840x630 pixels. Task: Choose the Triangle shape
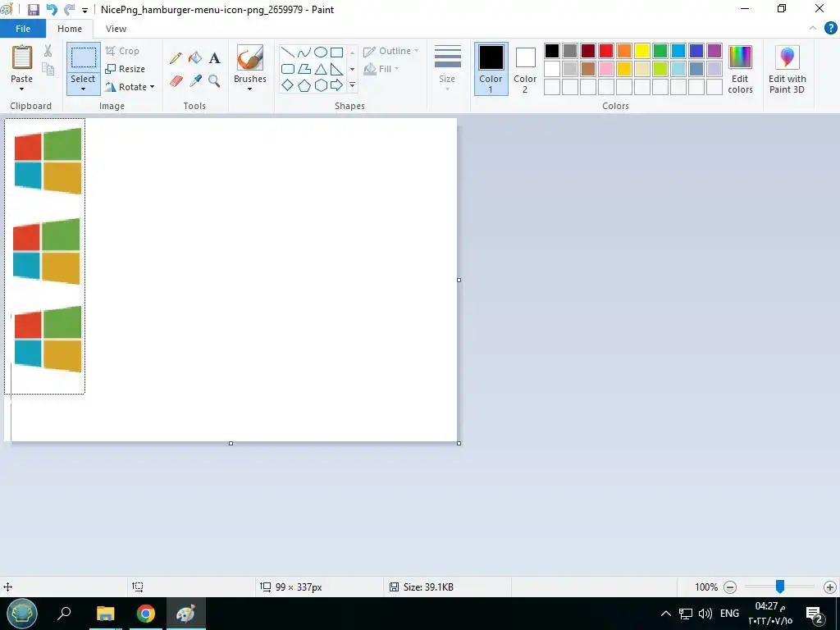point(321,69)
